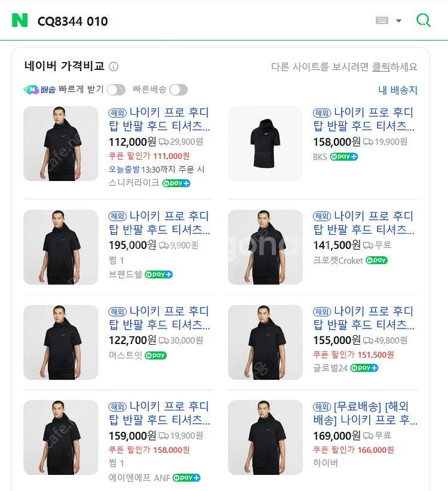Open the 155,000원 글로벌24 product thumbnail
This screenshot has width=448, height=491.
265,342
